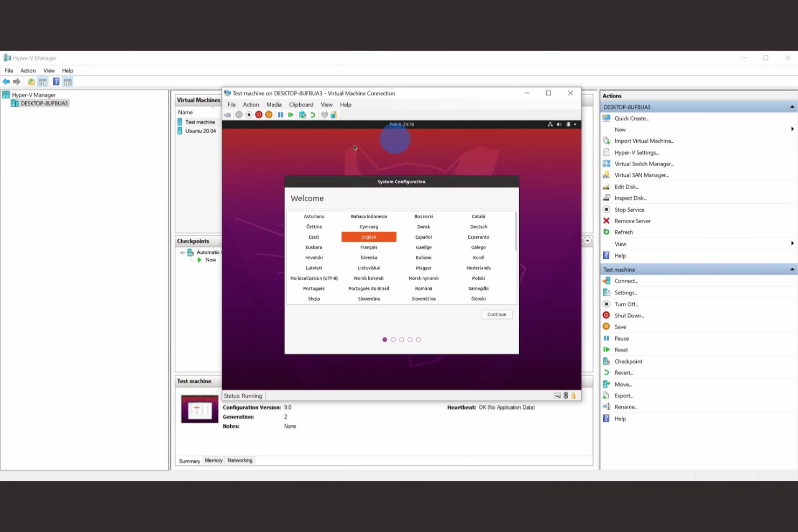The image size is (798, 532).
Task: Click the Virtual Switch Manager icon
Action: (606, 164)
